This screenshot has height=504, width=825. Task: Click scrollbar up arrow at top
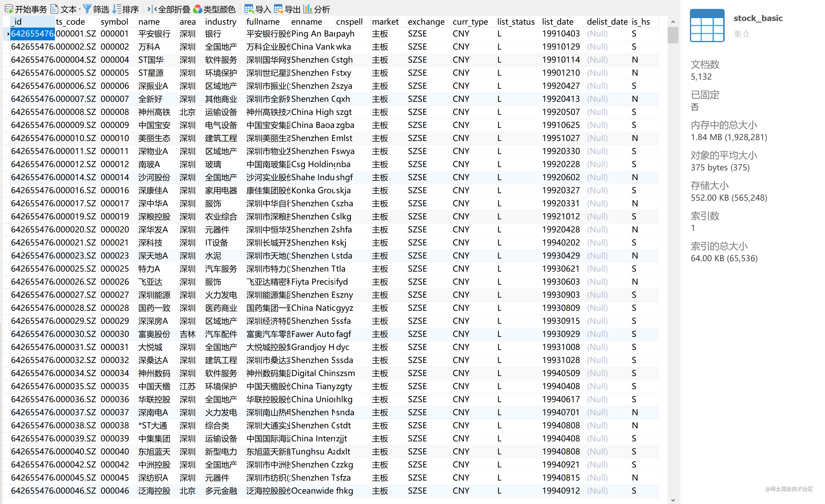pyautogui.click(x=673, y=22)
